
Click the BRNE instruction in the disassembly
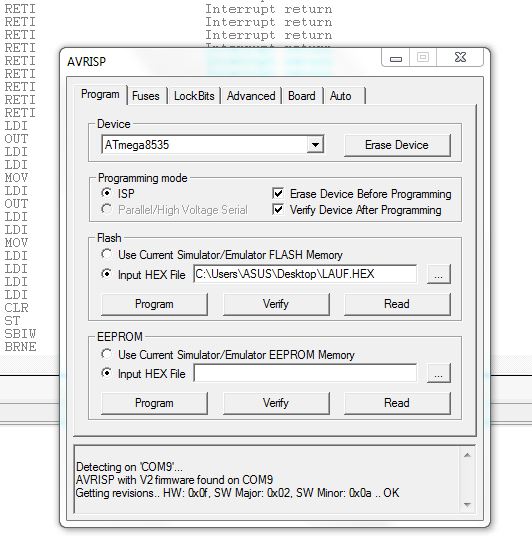[21, 347]
